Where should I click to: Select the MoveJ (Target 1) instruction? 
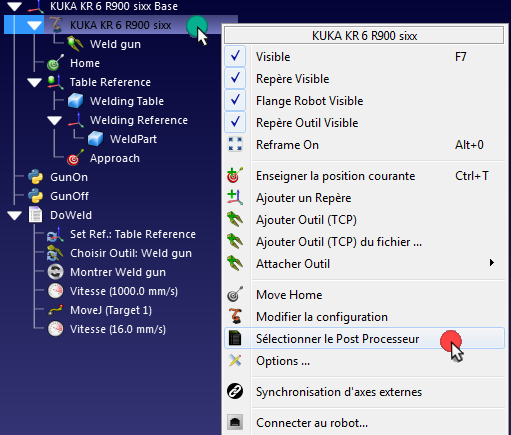tap(111, 310)
